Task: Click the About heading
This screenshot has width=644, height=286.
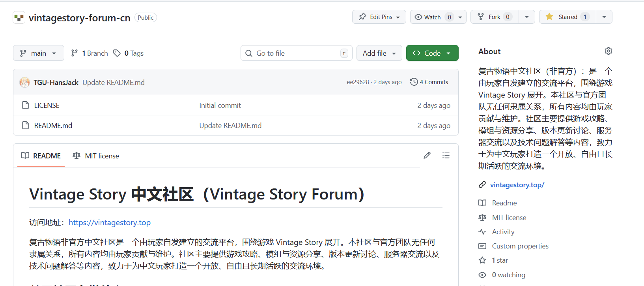Action: [489, 51]
